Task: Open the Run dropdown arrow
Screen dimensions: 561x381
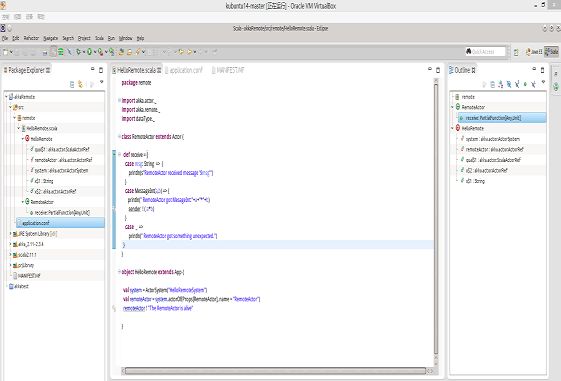Action: 95,52
